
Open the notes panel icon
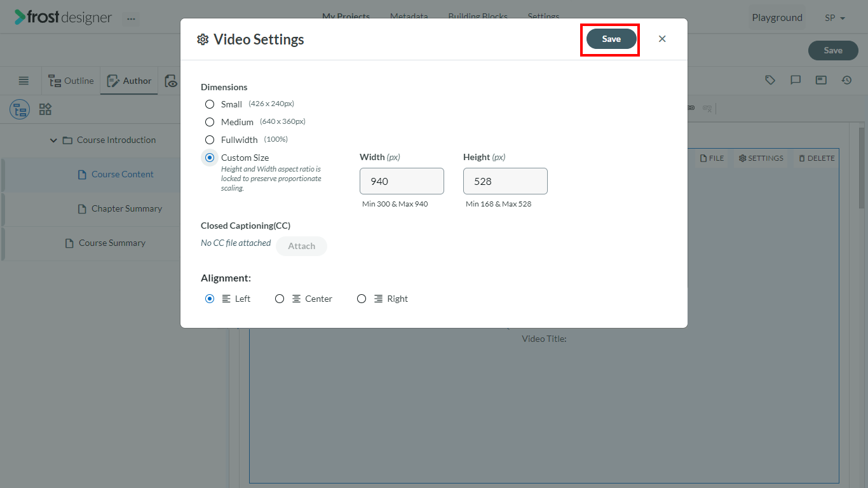[x=821, y=80]
